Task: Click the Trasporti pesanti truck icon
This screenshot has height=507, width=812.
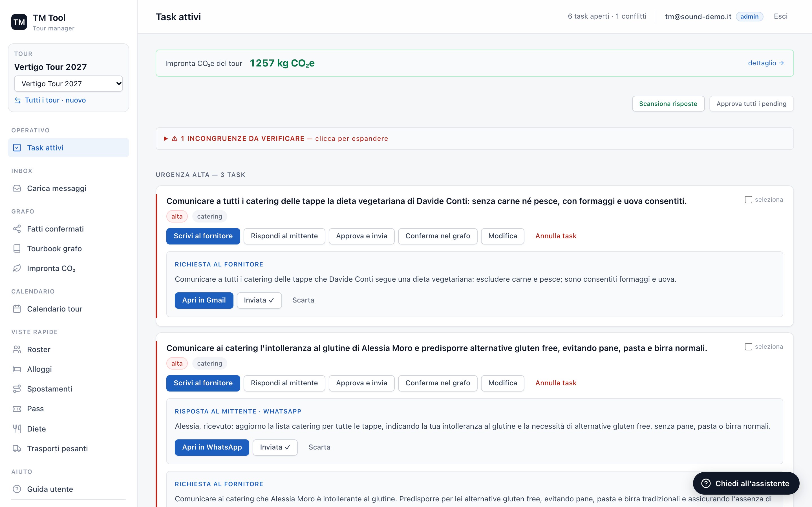Action: pos(17,448)
